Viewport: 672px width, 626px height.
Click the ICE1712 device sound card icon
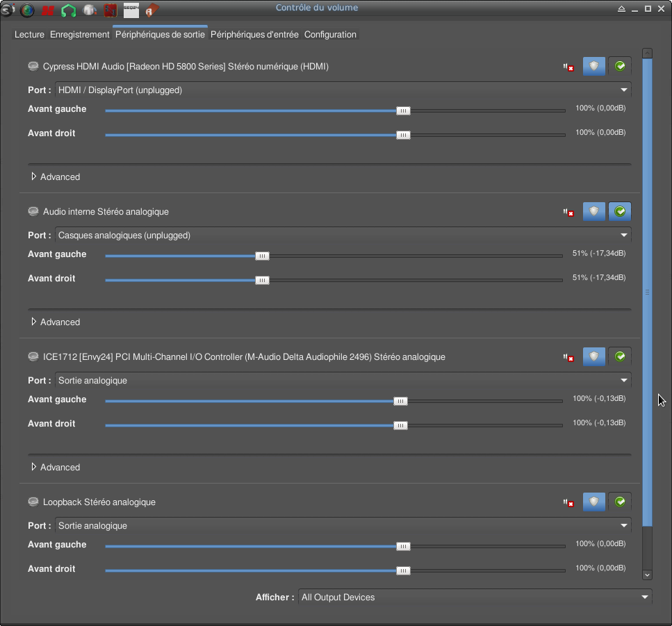[x=33, y=357]
